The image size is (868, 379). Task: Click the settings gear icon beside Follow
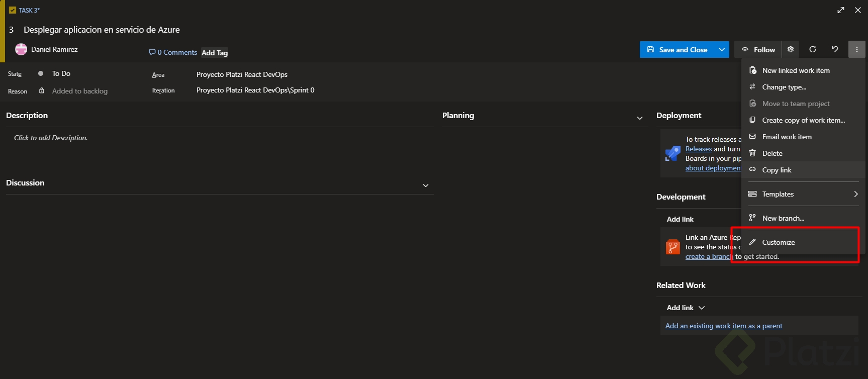[791, 49]
